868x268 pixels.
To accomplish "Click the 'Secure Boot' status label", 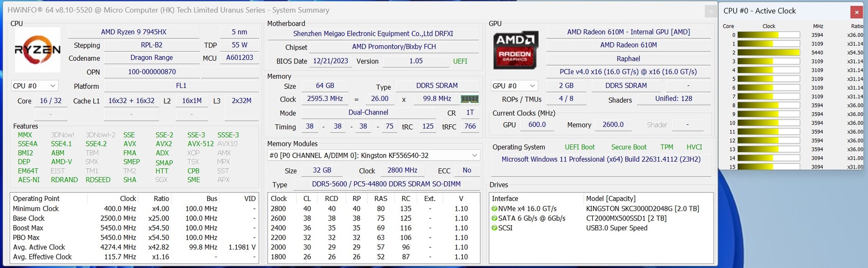I will (629, 147).
